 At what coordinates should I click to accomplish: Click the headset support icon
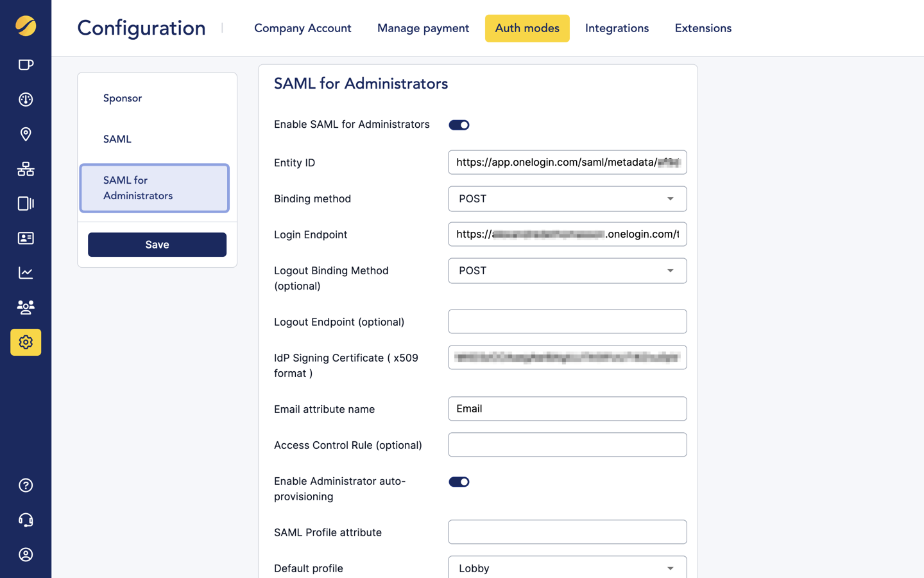(26, 520)
